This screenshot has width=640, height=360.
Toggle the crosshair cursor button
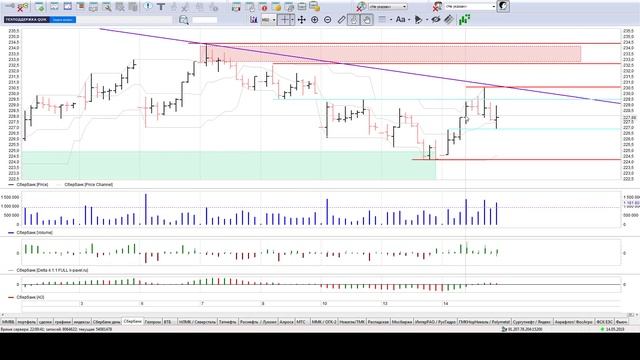[x=284, y=20]
